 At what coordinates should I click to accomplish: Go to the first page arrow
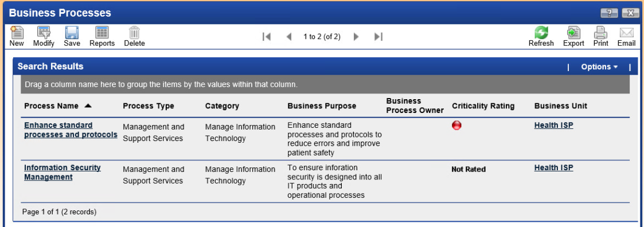[267, 37]
